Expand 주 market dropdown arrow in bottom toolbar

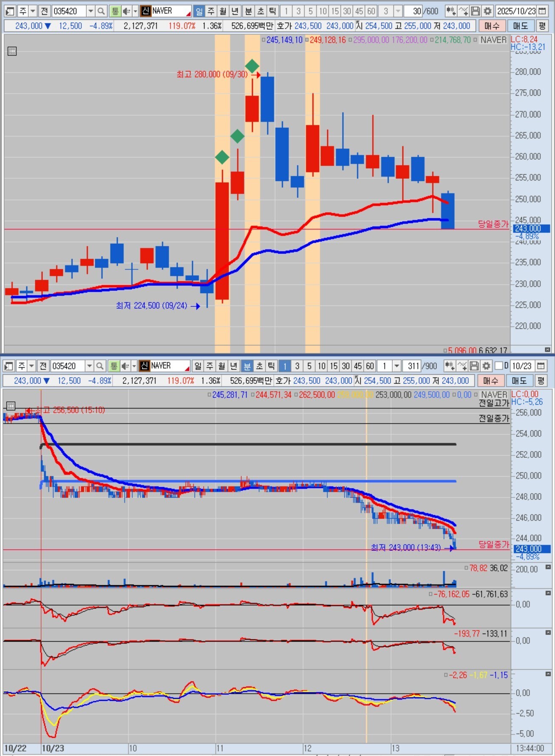(31, 366)
